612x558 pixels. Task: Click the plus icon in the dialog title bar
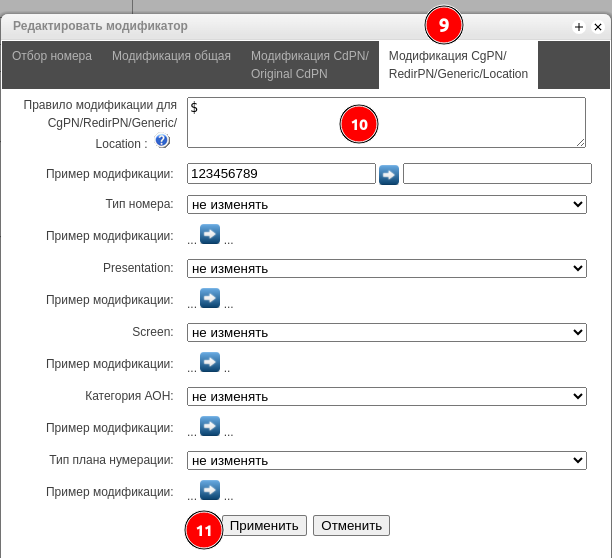579,27
